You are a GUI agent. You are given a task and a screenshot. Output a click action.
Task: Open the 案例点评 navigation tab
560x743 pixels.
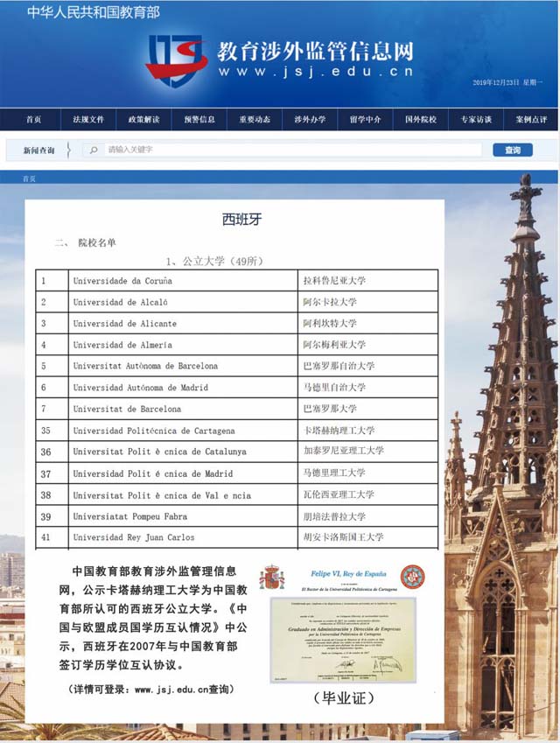[531, 119]
